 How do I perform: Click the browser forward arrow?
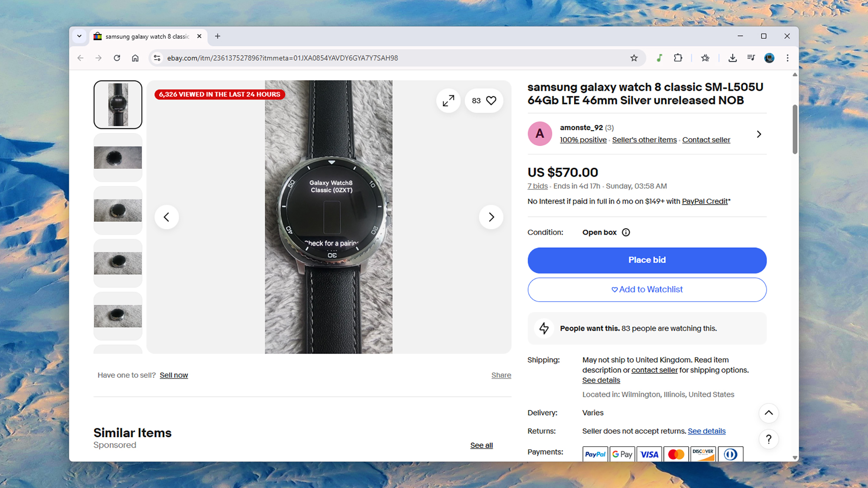coord(99,58)
